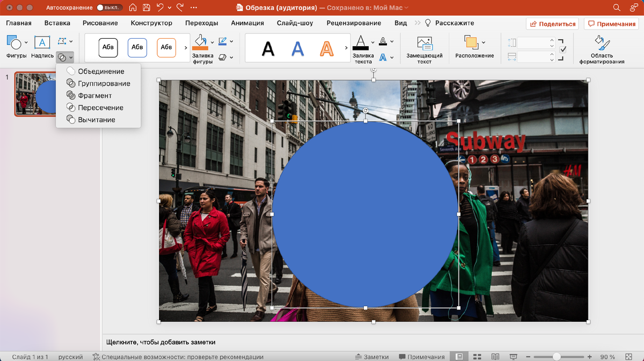This screenshot has height=361, width=644.
Task: Choose Объединение from merge menu
Action: pyautogui.click(x=98, y=71)
